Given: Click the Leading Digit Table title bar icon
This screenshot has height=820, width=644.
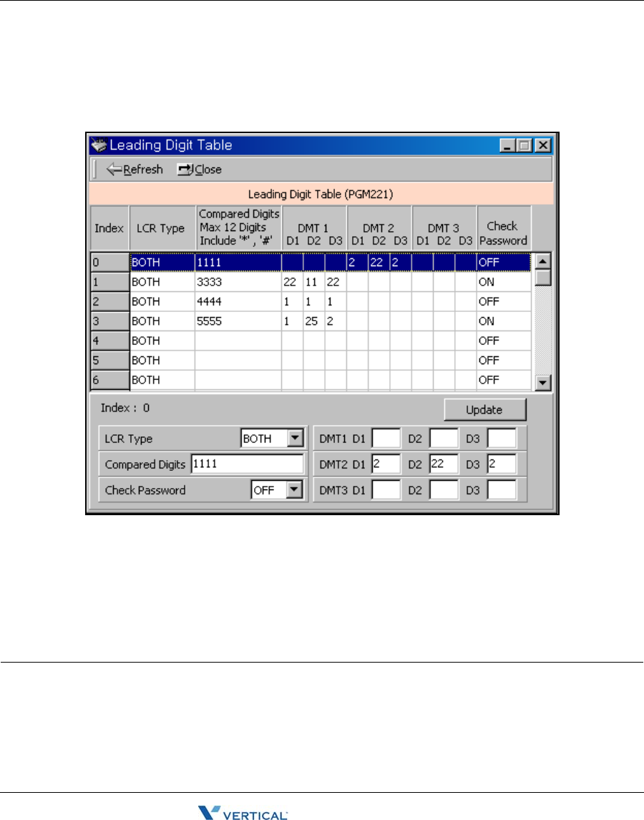Looking at the screenshot, I should coord(99,145).
